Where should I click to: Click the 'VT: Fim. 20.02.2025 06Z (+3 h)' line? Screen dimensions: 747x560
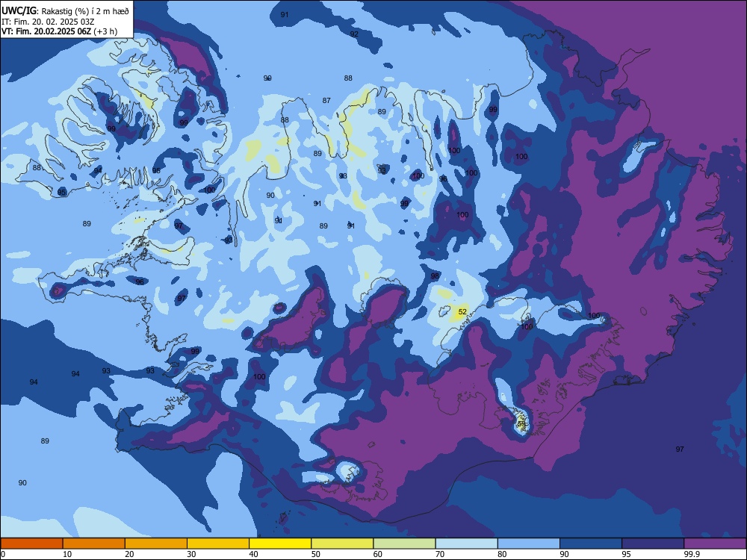tap(59, 31)
